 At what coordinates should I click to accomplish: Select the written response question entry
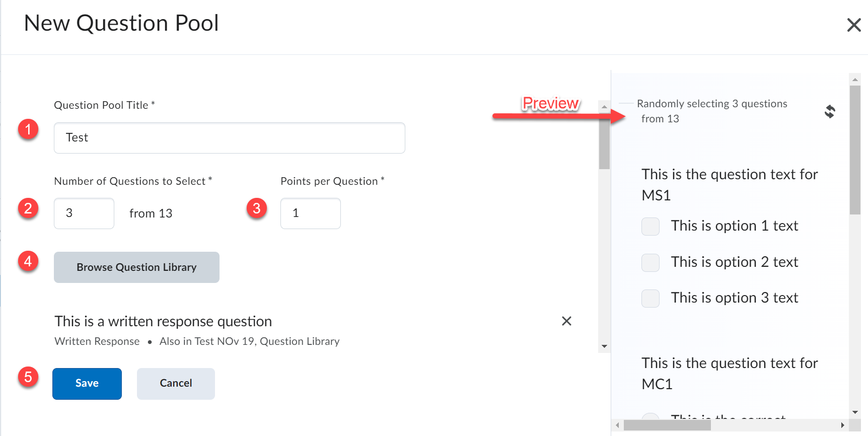coord(163,322)
